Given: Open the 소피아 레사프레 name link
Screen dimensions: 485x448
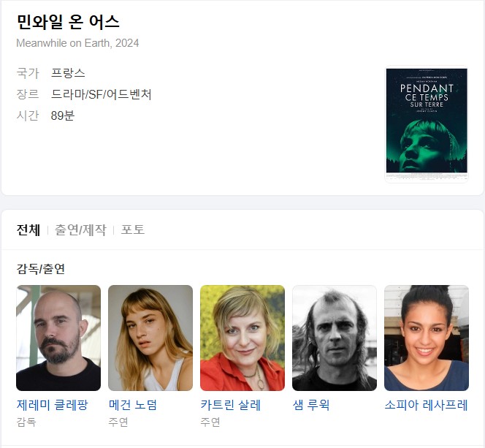Looking at the screenshot, I should click(x=427, y=405).
